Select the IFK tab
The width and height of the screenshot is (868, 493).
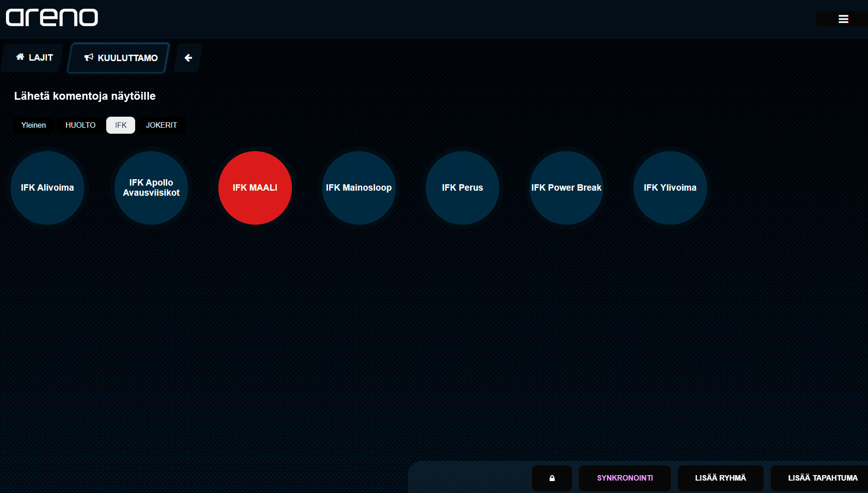[120, 125]
